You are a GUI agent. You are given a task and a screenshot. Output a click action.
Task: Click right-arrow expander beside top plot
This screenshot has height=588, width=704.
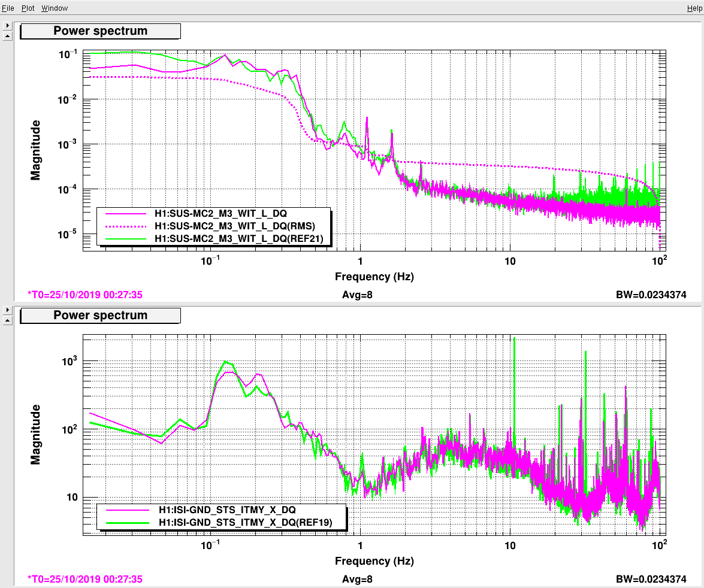[8, 26]
